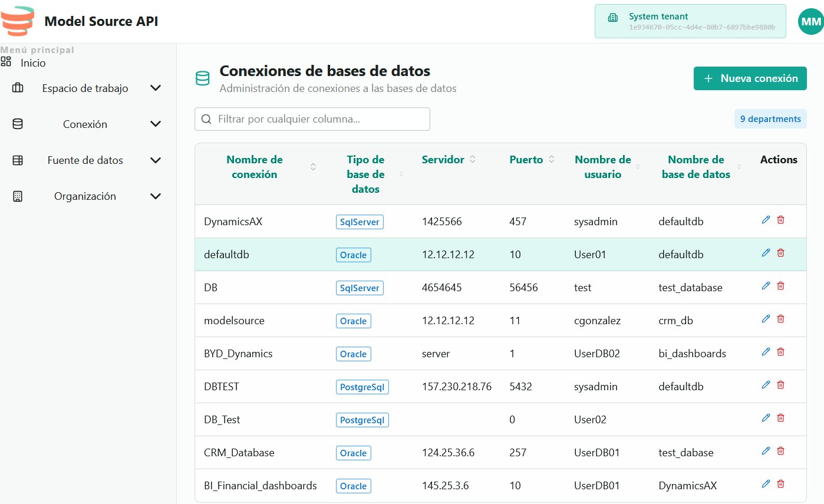Sort by Servidor column
Screen dimensions: 824x504
click(x=472, y=160)
